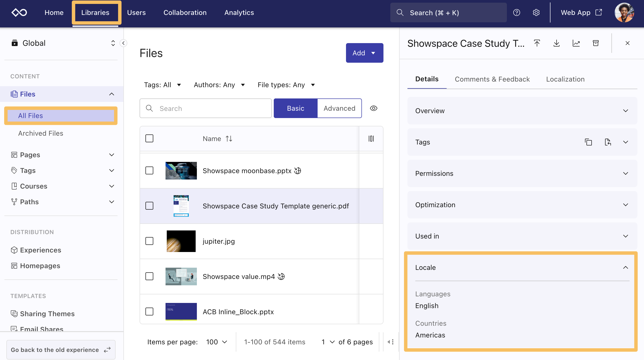Click the download icon for the file
The width and height of the screenshot is (644, 360).
pyautogui.click(x=556, y=43)
